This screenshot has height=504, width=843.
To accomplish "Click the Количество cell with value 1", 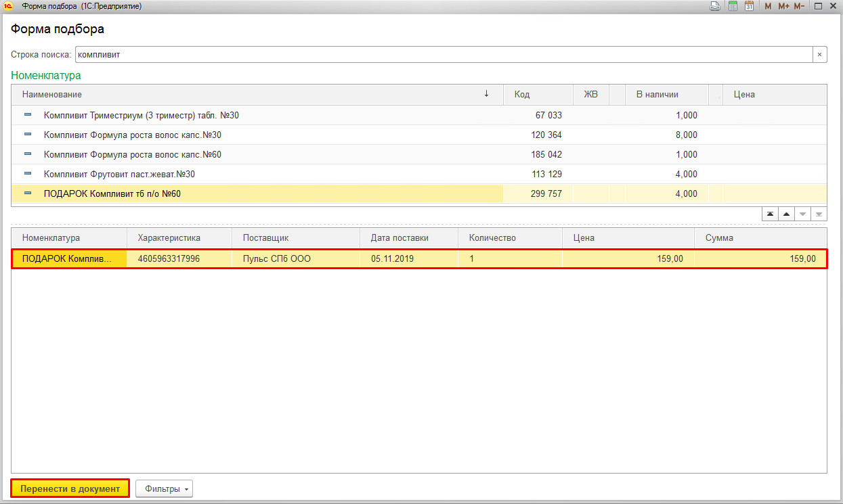I will pos(509,258).
